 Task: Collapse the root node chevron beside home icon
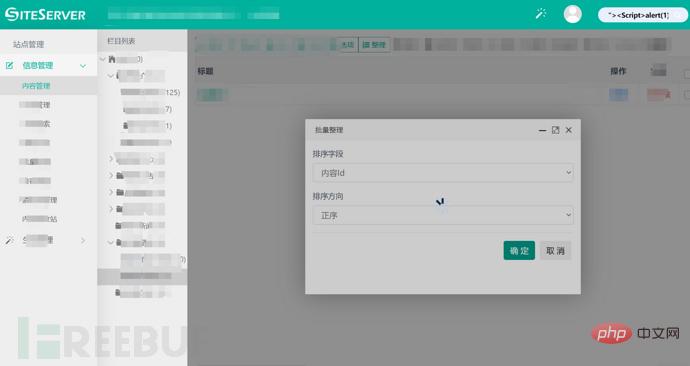click(103, 59)
